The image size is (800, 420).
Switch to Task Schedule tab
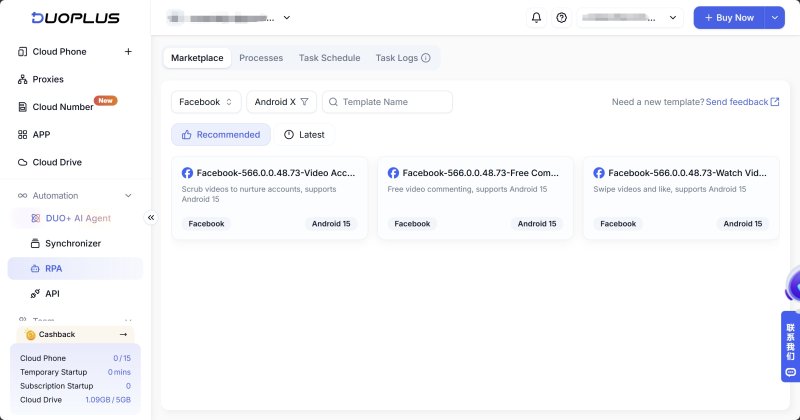pyautogui.click(x=330, y=58)
